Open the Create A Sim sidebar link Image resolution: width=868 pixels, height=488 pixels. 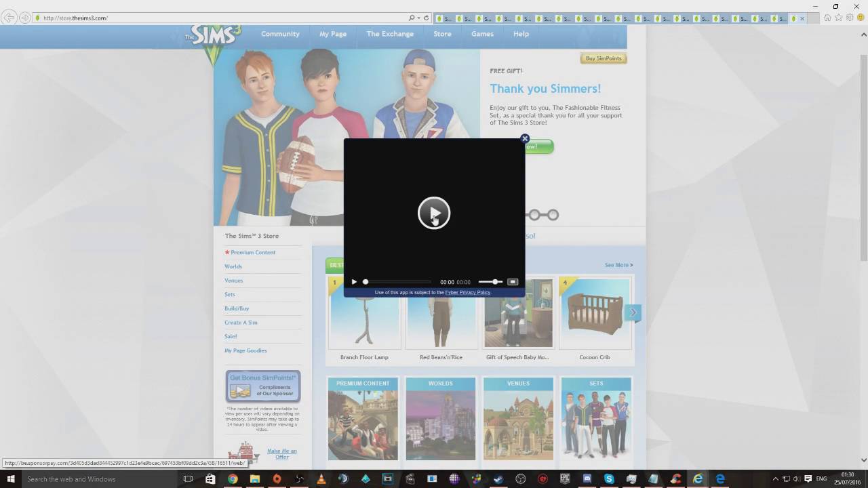(x=241, y=323)
